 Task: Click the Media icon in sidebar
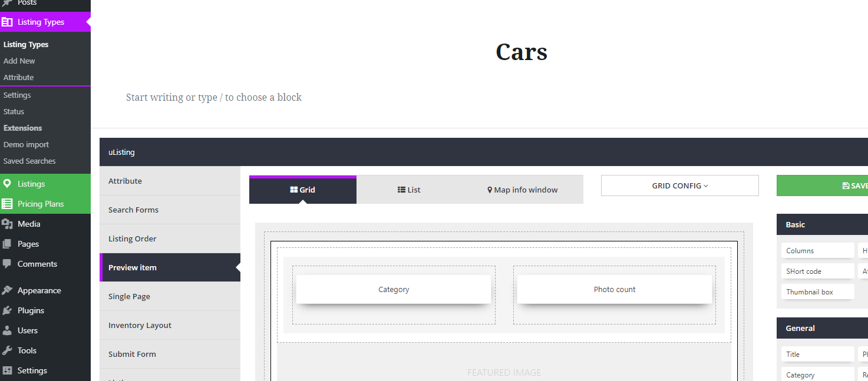pos(7,224)
